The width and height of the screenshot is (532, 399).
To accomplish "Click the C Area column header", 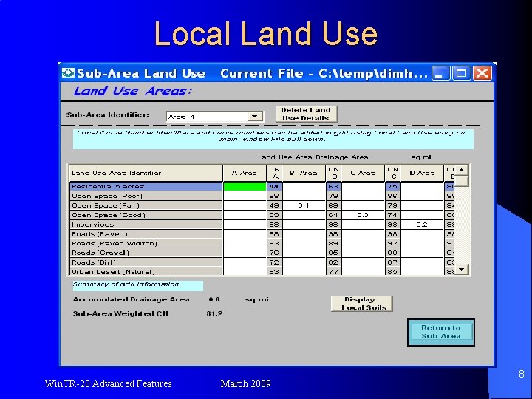I will point(363,173).
